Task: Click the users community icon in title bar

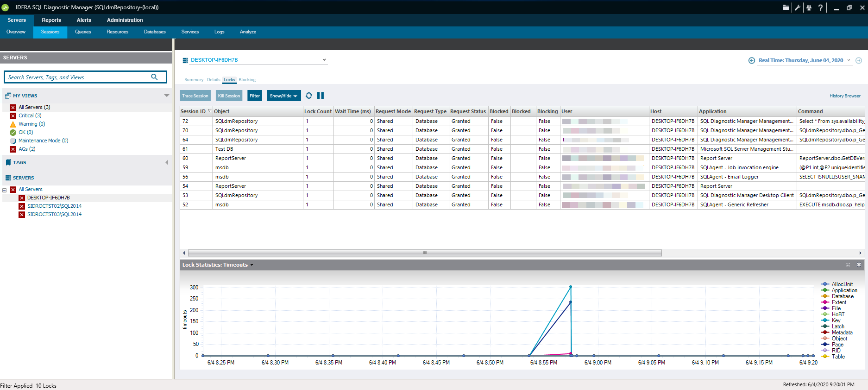Action: pyautogui.click(x=809, y=7)
